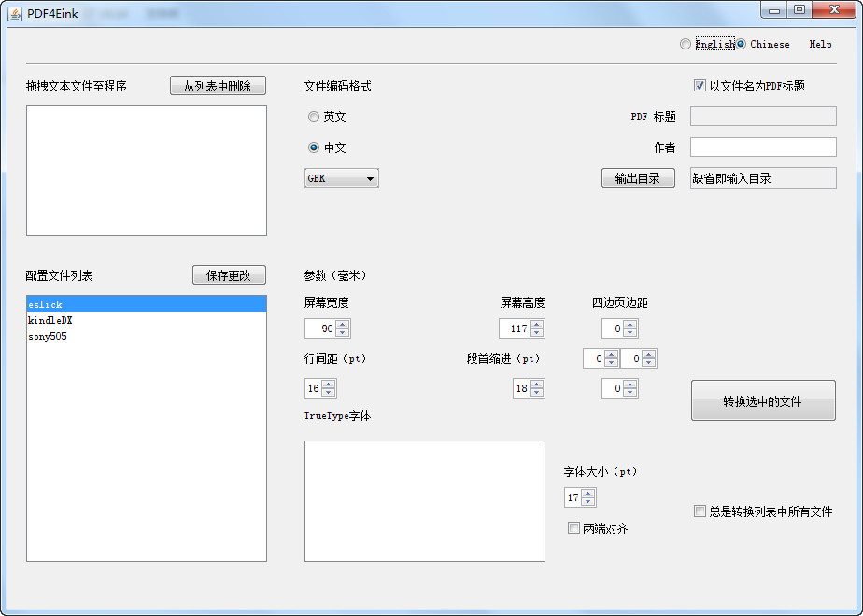Viewport: 863px width, 616px height.
Task: Toggle 总是转换列表中所有文件 checkbox
Action: tap(700, 511)
